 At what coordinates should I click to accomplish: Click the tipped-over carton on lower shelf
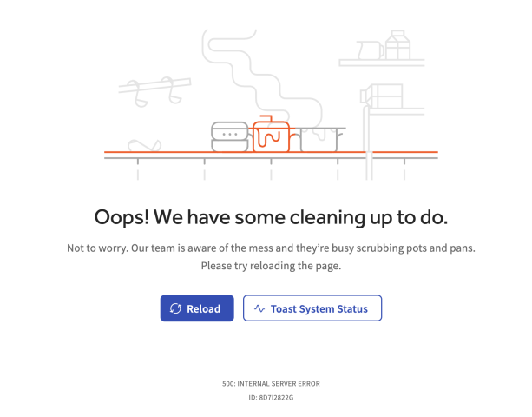coord(382,96)
